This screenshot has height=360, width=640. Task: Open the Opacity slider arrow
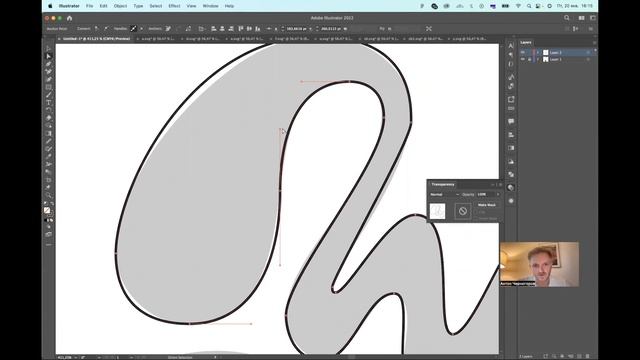click(x=498, y=194)
